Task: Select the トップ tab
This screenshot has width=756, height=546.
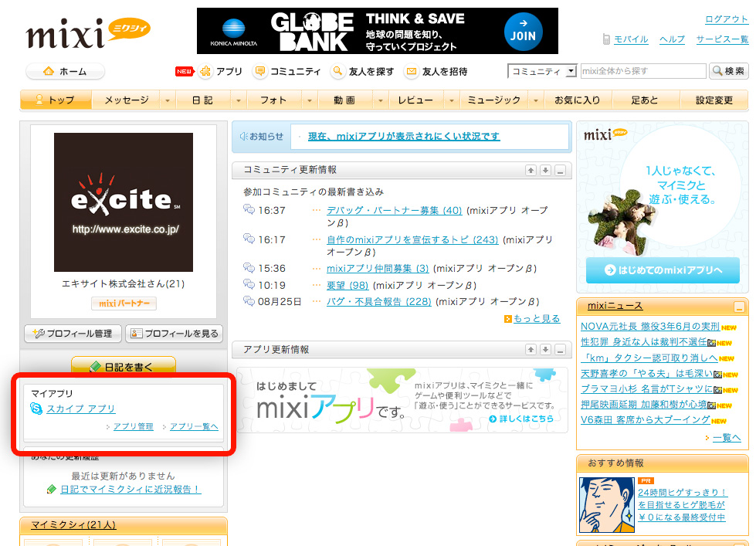Action: point(56,100)
